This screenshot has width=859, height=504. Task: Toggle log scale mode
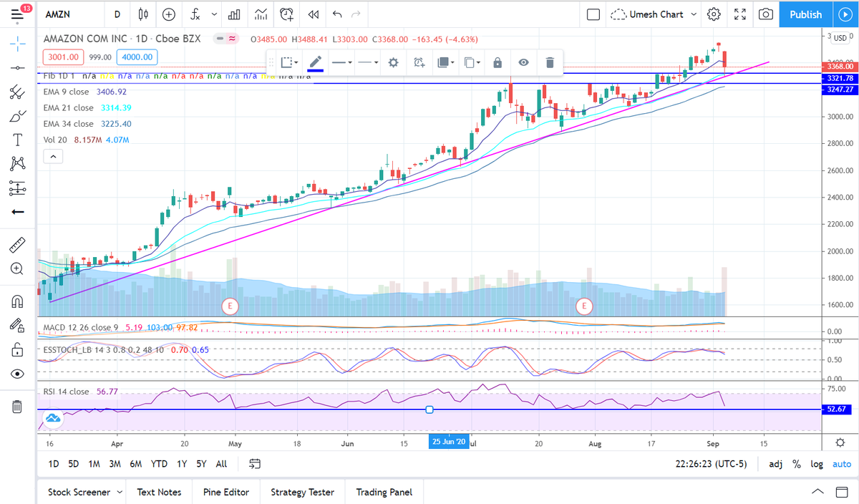coord(817,464)
